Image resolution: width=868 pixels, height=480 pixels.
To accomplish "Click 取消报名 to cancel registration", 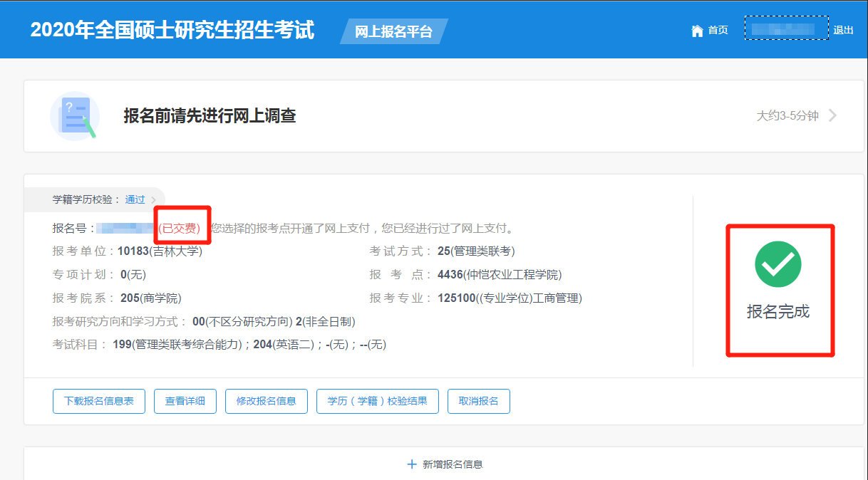I will (x=478, y=401).
